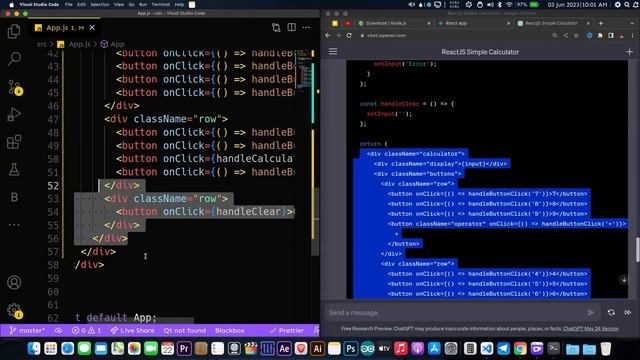Viewport: 640px width, 360px height.
Task: Toggle the Chrome side panel
Action: [611, 36]
